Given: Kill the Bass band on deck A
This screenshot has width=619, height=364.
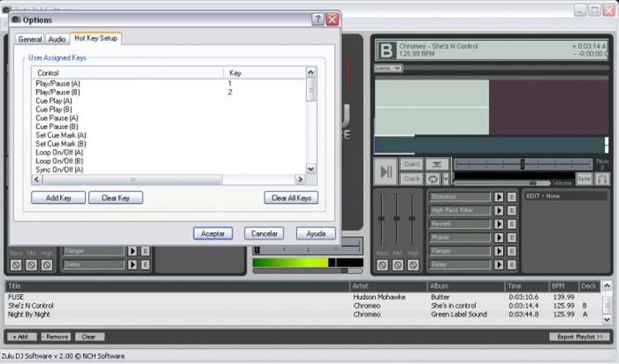Looking at the screenshot, I should click(16, 265).
